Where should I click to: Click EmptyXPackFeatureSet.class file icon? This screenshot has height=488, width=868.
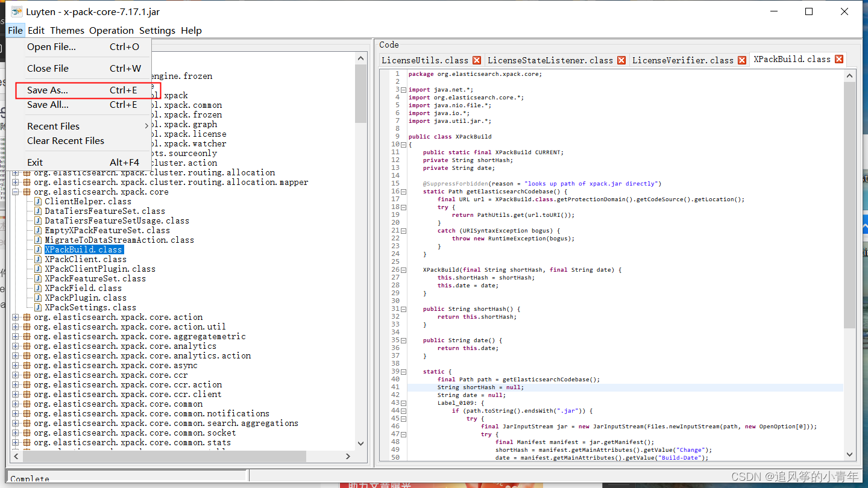pos(38,231)
